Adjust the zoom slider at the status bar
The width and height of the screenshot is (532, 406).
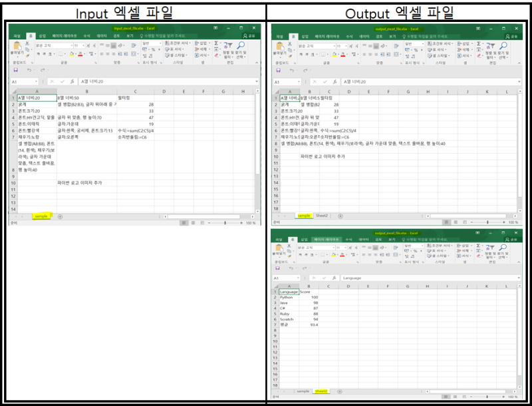click(x=226, y=221)
